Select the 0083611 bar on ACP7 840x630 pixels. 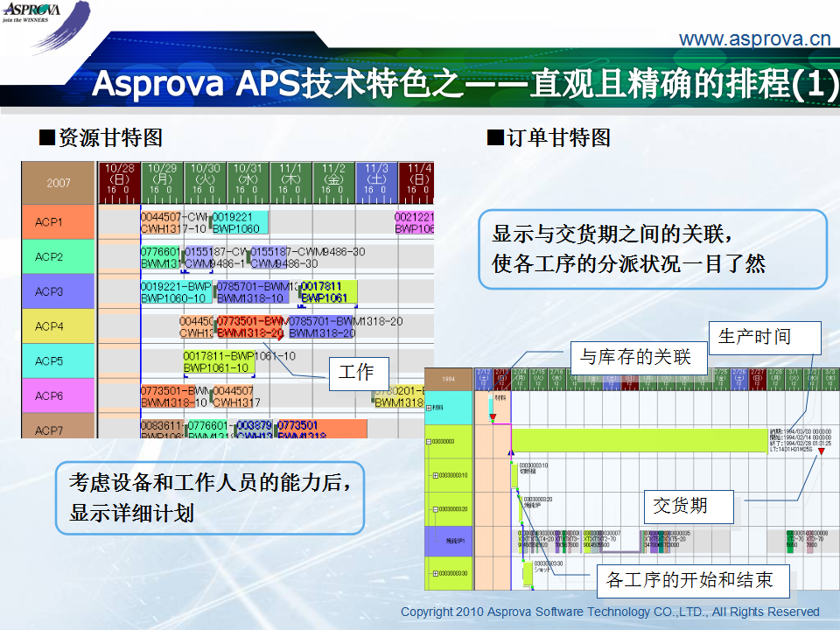point(163,429)
